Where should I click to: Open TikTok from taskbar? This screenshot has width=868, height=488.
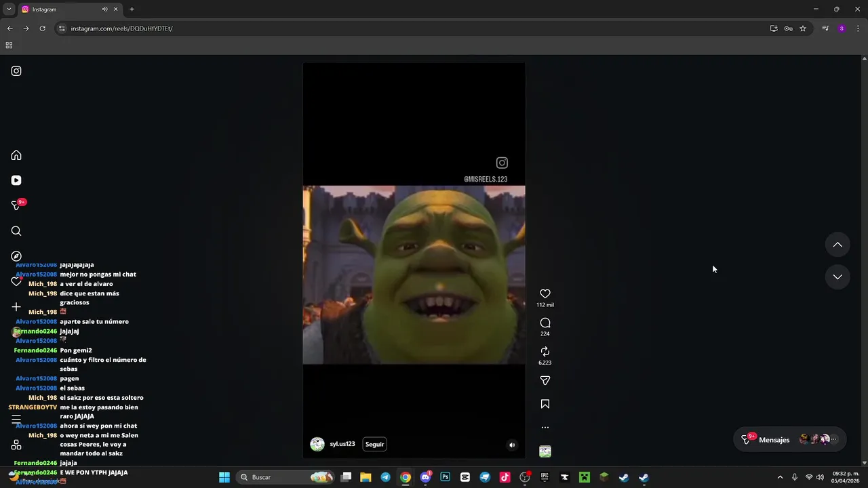505,477
